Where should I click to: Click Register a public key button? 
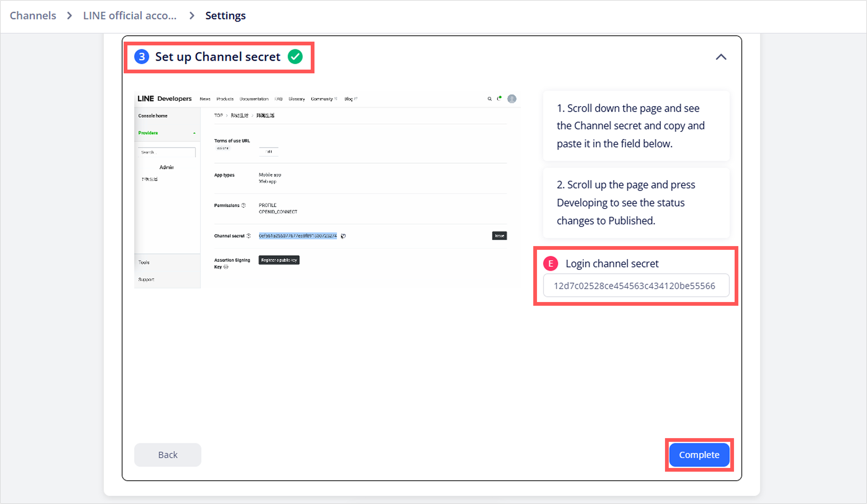click(x=279, y=260)
